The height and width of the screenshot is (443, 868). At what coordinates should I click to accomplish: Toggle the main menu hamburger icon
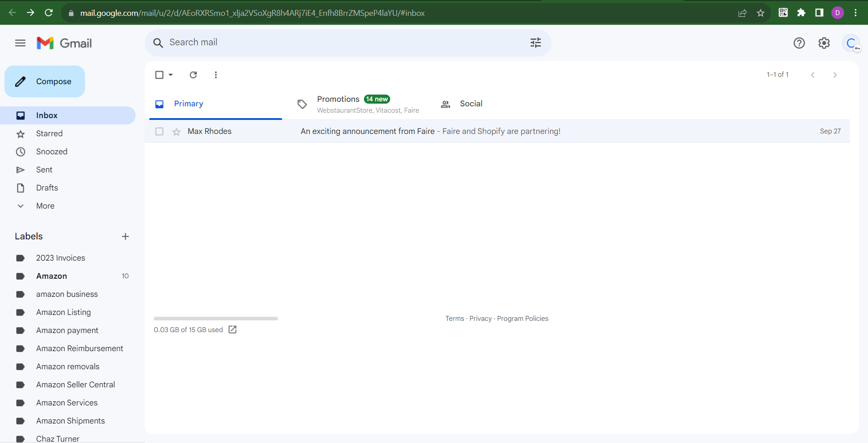point(20,43)
